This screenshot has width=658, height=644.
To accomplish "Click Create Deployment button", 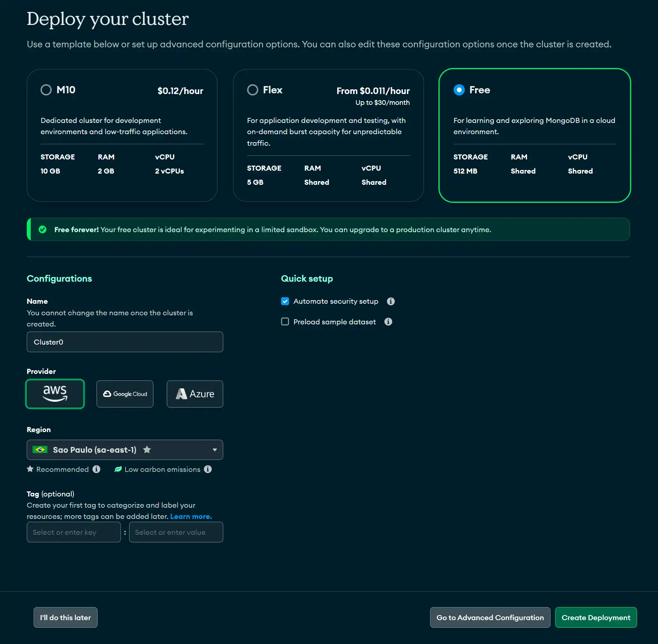I will [596, 617].
